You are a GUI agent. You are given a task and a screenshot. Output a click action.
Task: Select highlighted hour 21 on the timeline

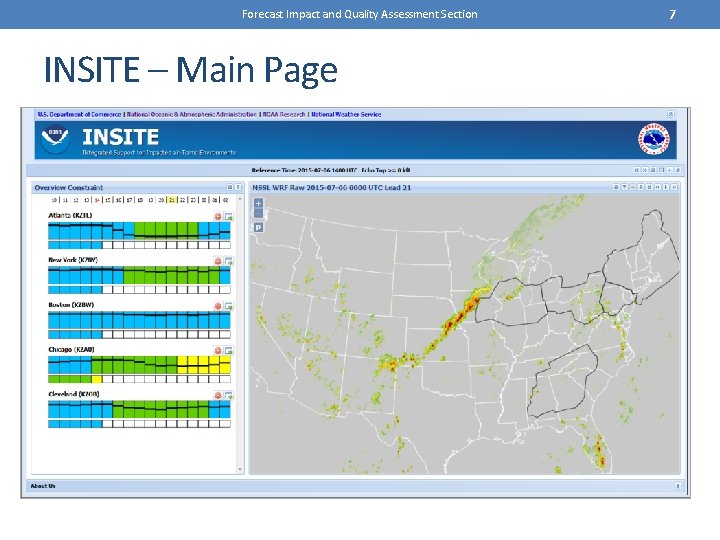(172, 200)
